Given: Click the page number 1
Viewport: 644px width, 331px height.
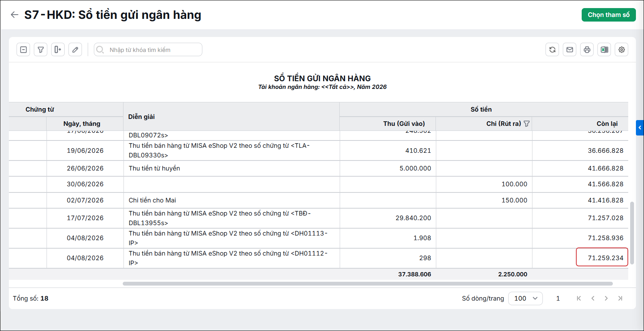Looking at the screenshot, I should click(558, 298).
